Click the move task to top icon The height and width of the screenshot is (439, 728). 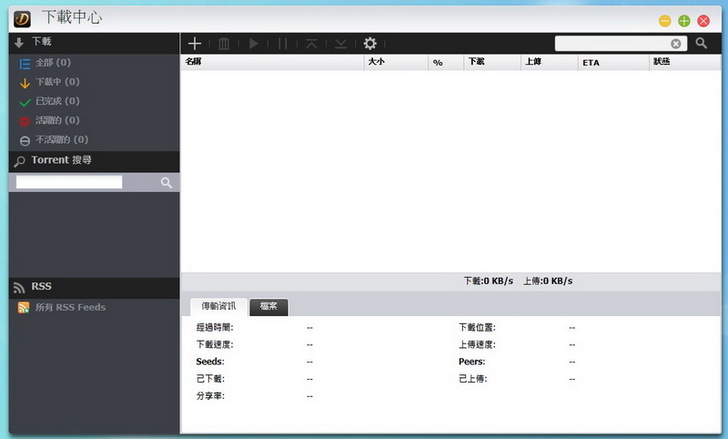click(312, 43)
